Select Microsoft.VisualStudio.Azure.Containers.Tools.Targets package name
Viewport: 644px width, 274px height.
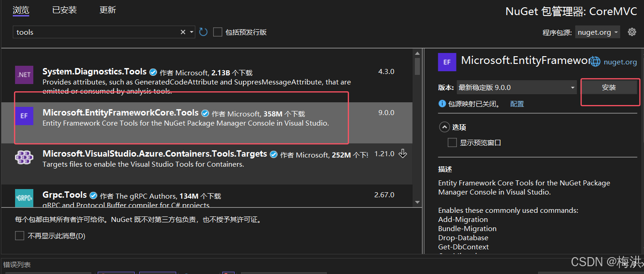[x=155, y=154]
